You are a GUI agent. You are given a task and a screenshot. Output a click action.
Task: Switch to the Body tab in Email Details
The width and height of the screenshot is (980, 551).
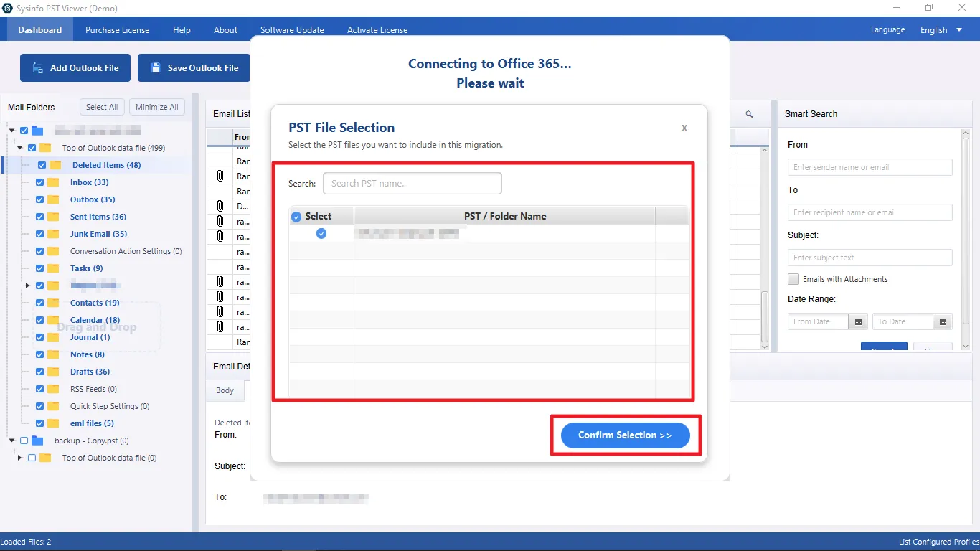point(225,391)
